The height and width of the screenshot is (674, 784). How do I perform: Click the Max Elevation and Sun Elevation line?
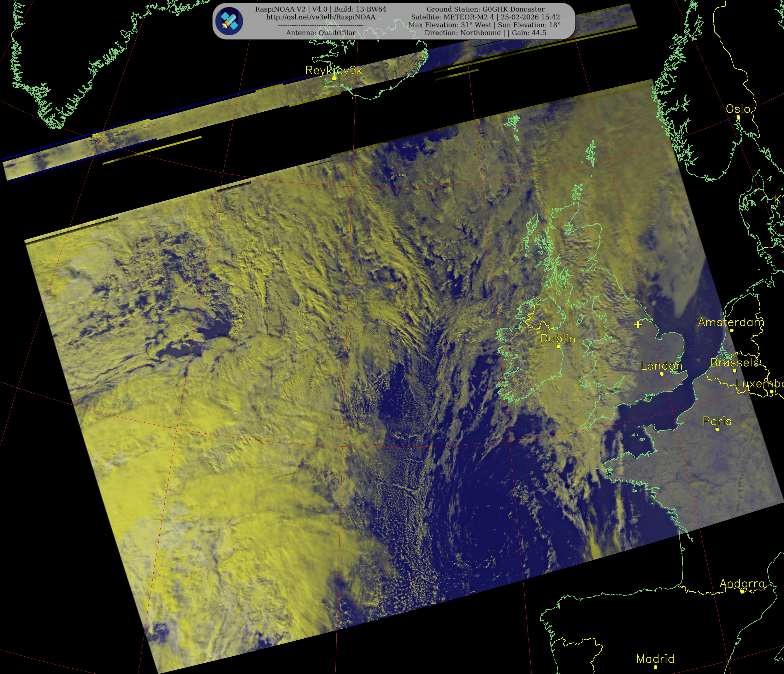pyautogui.click(x=484, y=25)
